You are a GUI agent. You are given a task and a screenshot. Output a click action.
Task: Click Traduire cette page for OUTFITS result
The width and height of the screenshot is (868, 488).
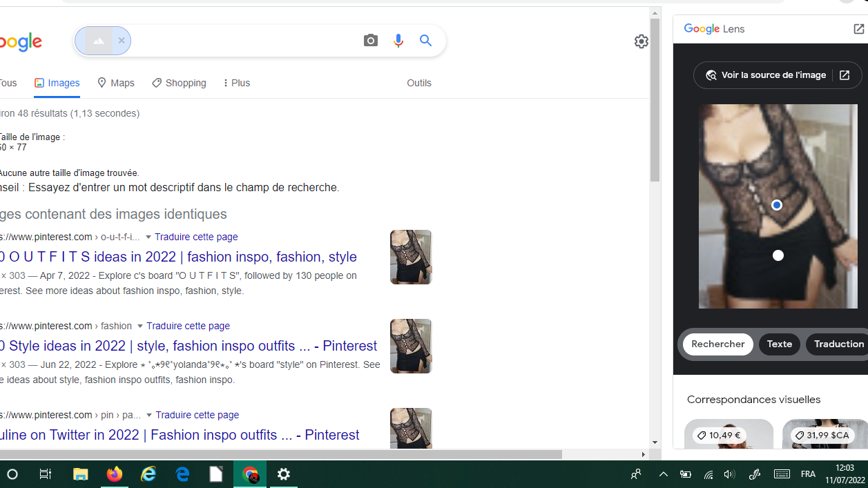pyautogui.click(x=196, y=237)
